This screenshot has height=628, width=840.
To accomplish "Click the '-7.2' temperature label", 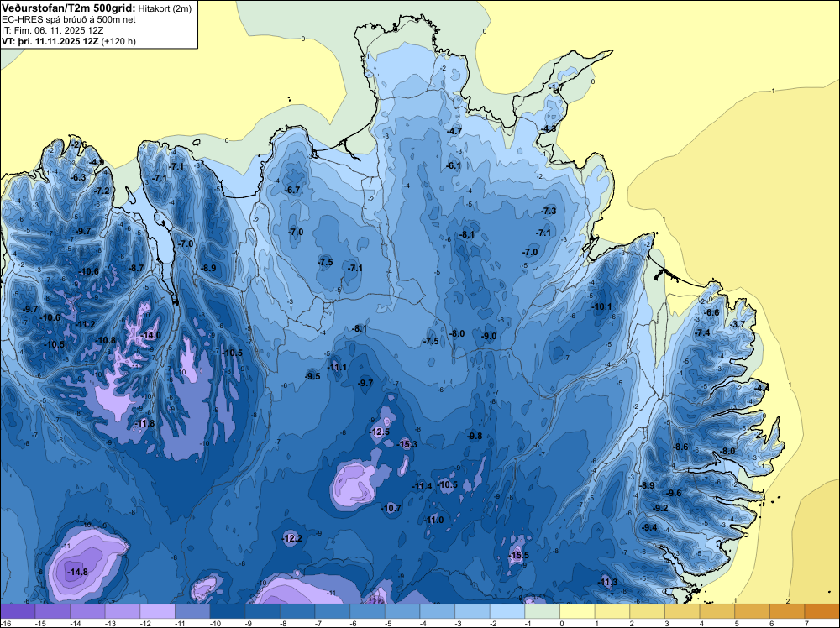I will point(102,191).
